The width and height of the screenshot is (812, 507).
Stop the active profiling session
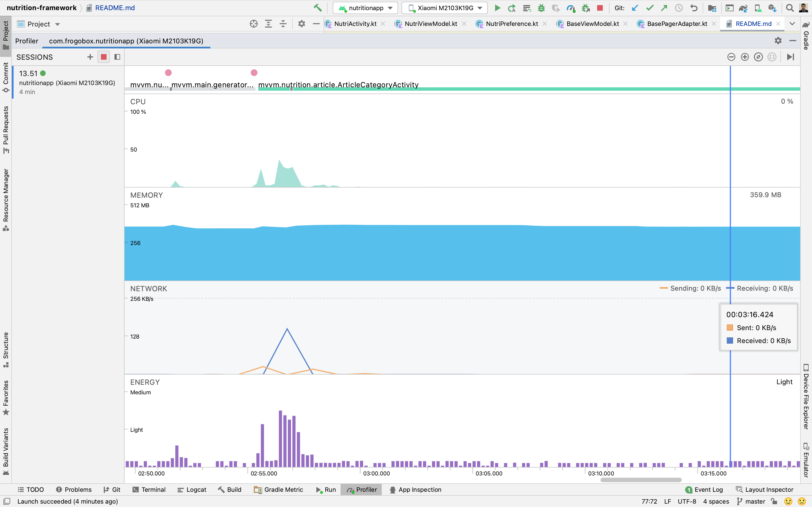click(104, 57)
